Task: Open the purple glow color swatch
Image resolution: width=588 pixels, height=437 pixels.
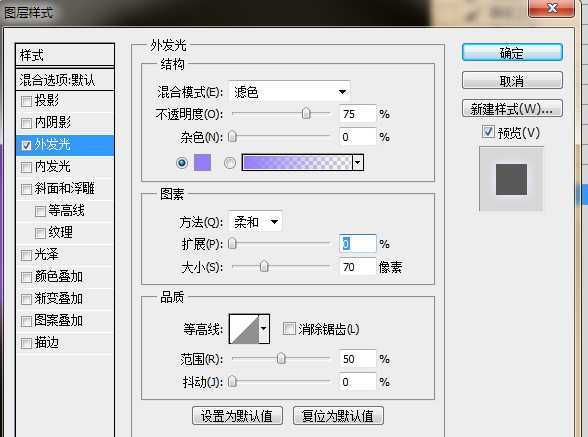Action: [x=202, y=162]
